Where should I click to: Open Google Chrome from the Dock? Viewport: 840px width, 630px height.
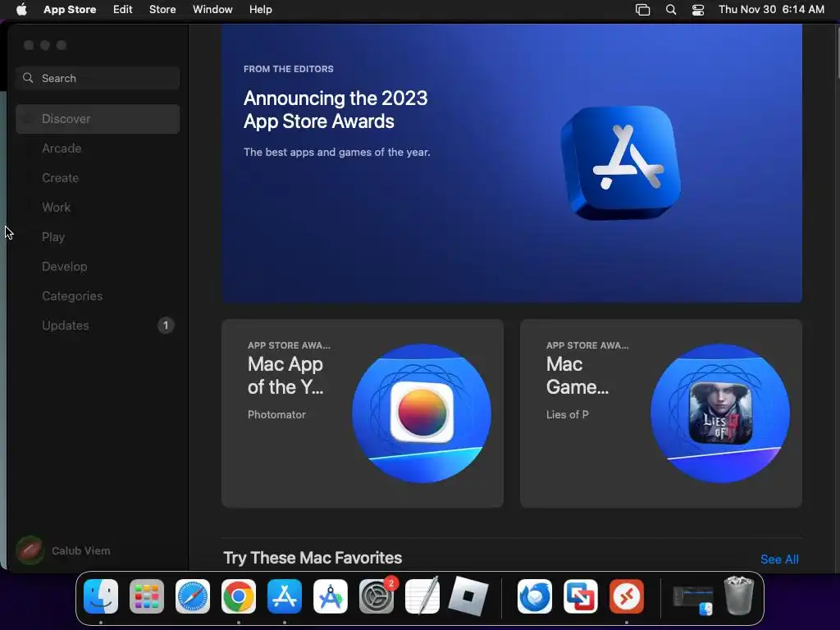click(239, 596)
